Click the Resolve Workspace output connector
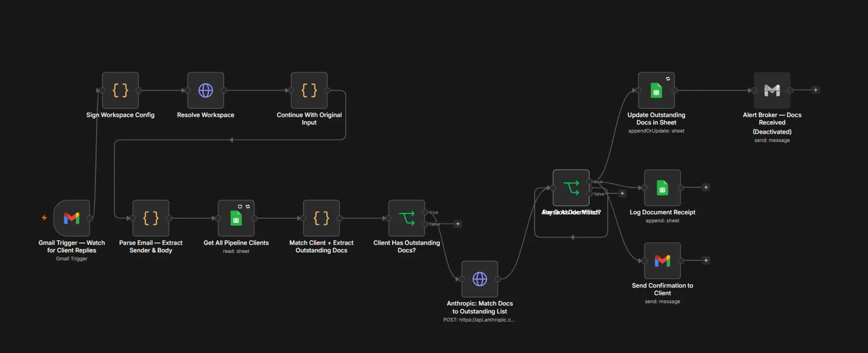This screenshot has height=353, width=868. point(224,91)
